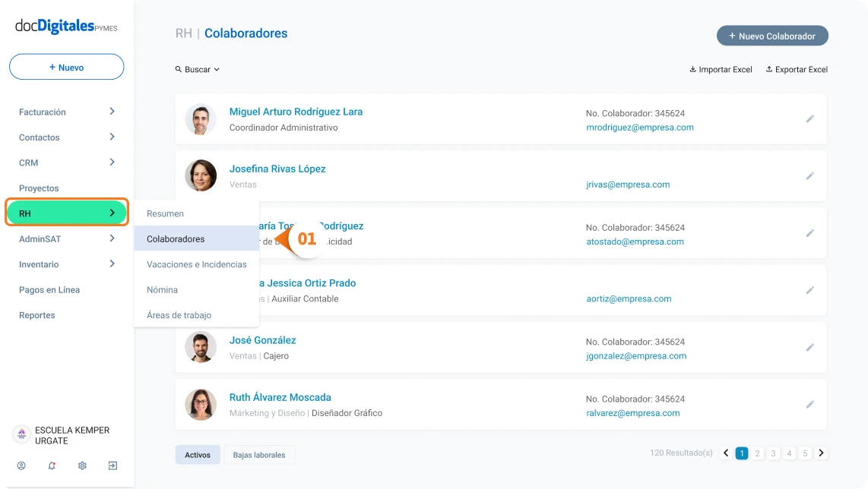Switch to the Bajas laborales tab
The width and height of the screenshot is (868, 489).
pyautogui.click(x=259, y=455)
